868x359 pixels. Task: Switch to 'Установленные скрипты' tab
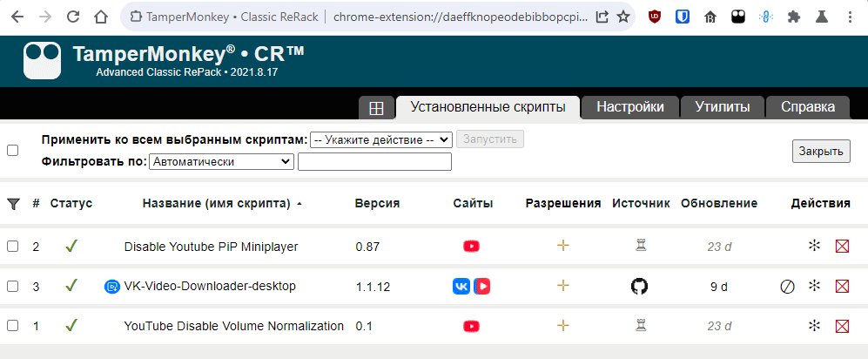[x=488, y=107]
